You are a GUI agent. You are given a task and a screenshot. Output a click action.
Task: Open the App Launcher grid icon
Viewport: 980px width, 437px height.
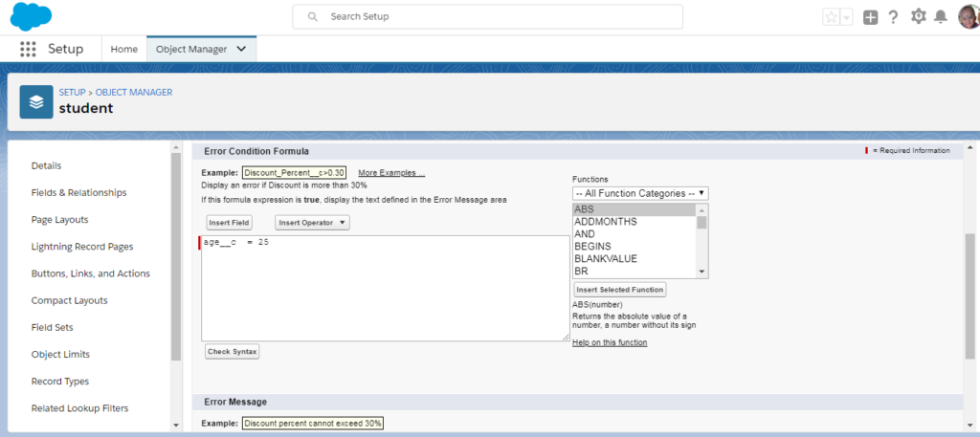(x=28, y=49)
